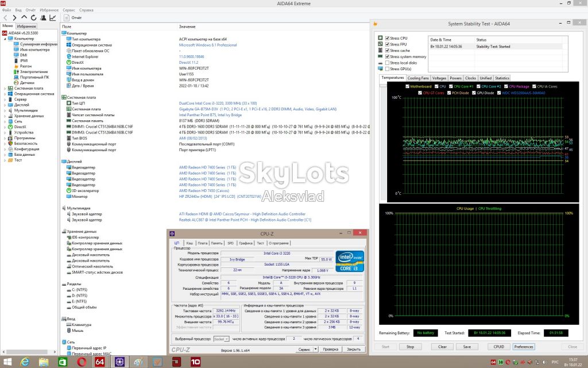Open the IPMI tree entry
588x368 pixels.
pyautogui.click(x=24, y=60)
